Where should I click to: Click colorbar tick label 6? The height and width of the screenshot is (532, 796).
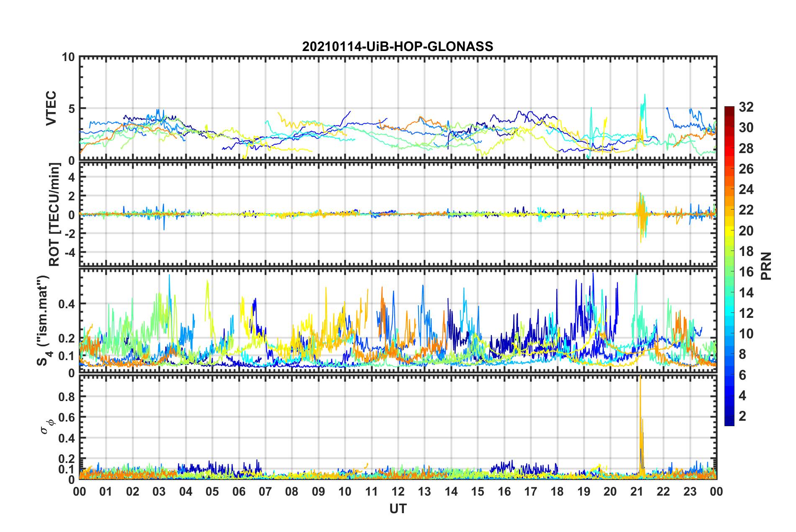point(742,375)
